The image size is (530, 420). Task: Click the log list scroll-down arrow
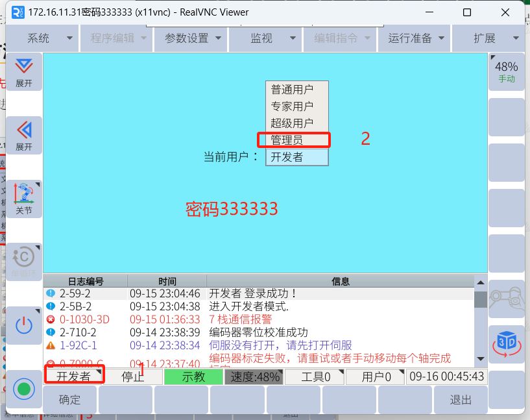tap(480, 358)
